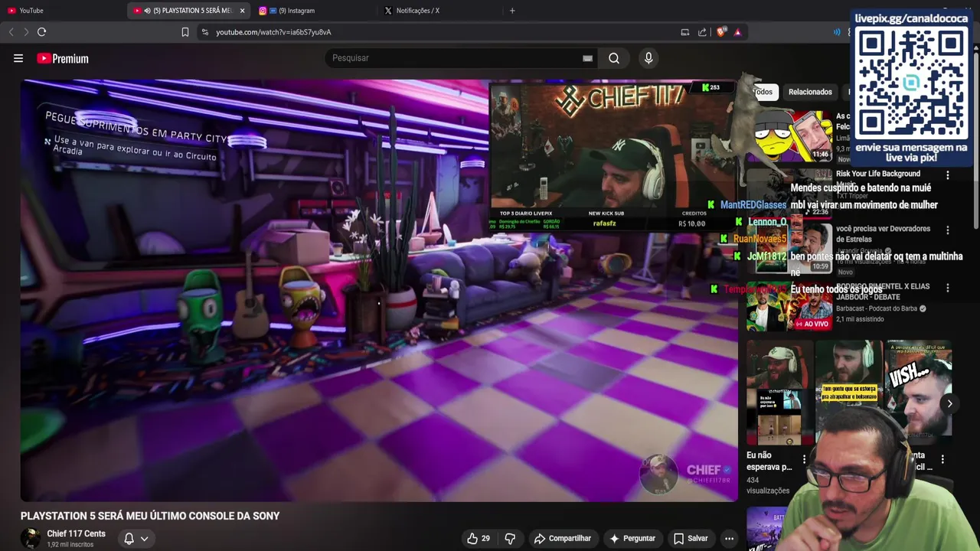Dislike the video with thumbs down
This screenshot has width=980, height=551.
(x=510, y=538)
